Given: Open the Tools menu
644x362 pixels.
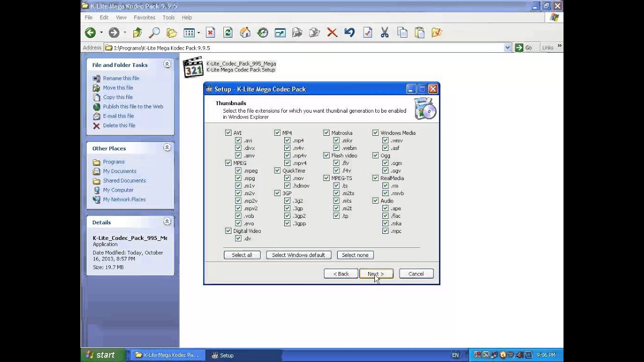Looking at the screenshot, I should (169, 17).
